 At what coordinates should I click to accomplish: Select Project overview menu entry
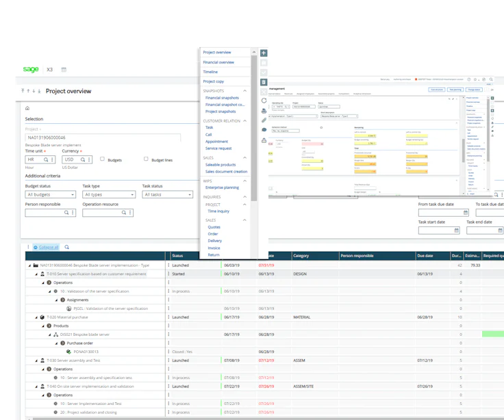tap(217, 53)
